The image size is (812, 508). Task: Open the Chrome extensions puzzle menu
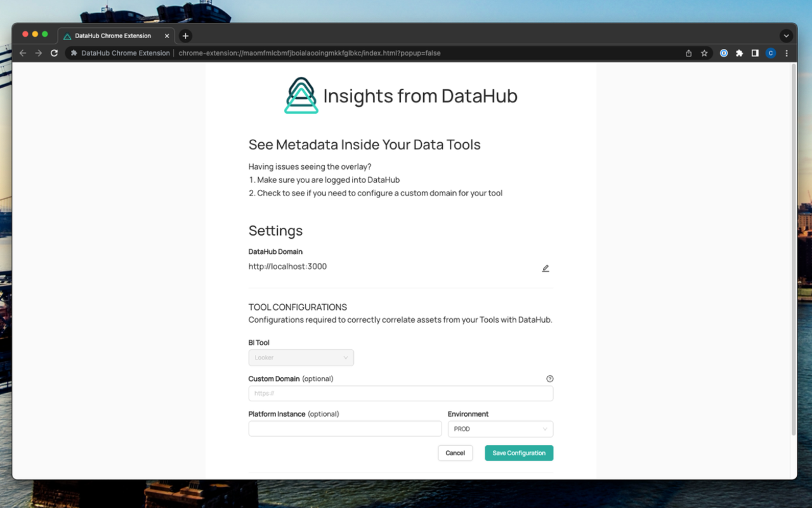(x=739, y=53)
